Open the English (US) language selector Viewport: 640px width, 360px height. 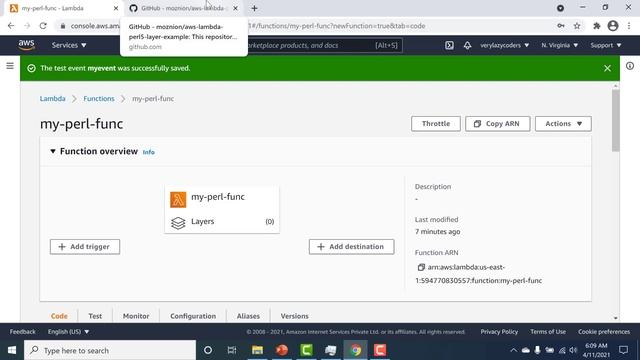point(68,332)
